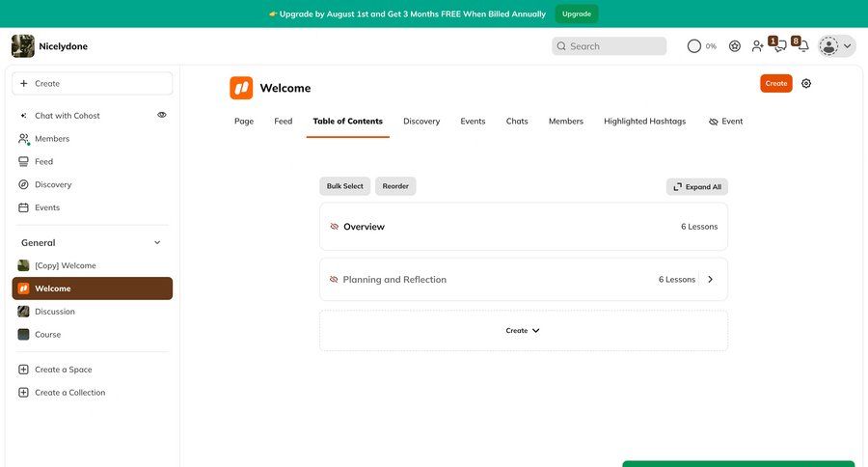This screenshot has height=467, width=868.
Task: Open the user profile avatar menu
Action: (837, 46)
